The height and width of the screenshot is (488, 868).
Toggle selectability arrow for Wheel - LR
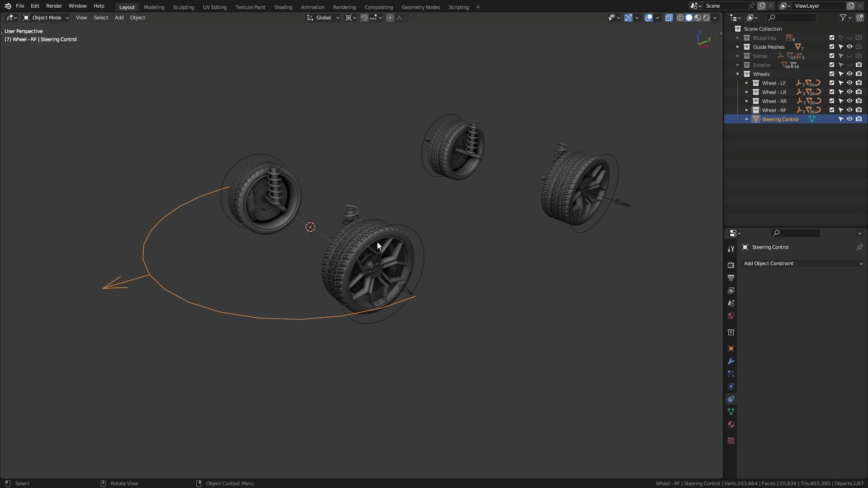[841, 92]
